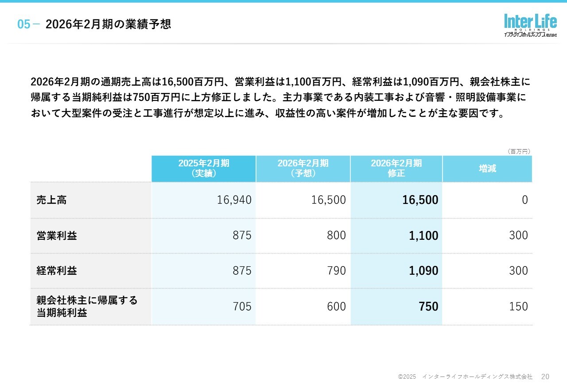This screenshot has height=392, width=567.
Task: Click the page number 20
Action: coord(545,377)
